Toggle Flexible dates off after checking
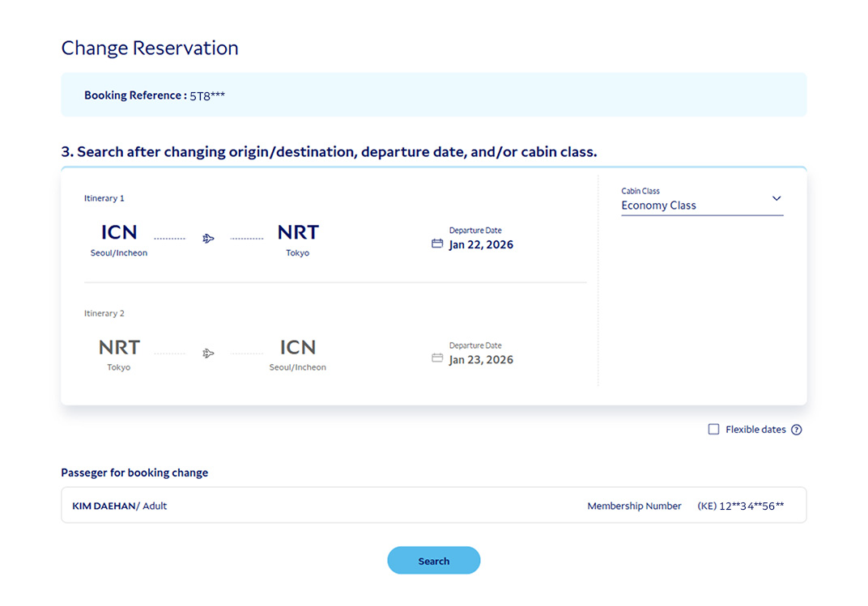 tap(713, 429)
